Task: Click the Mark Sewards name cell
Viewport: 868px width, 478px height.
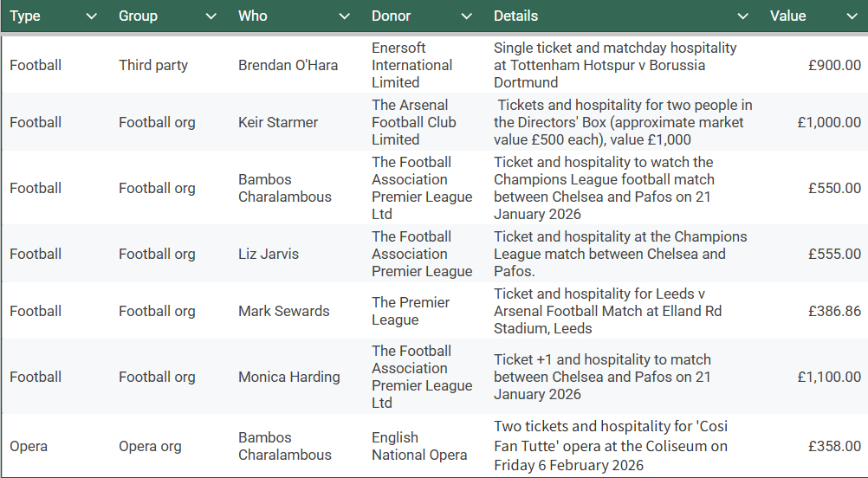Action: coord(283,312)
